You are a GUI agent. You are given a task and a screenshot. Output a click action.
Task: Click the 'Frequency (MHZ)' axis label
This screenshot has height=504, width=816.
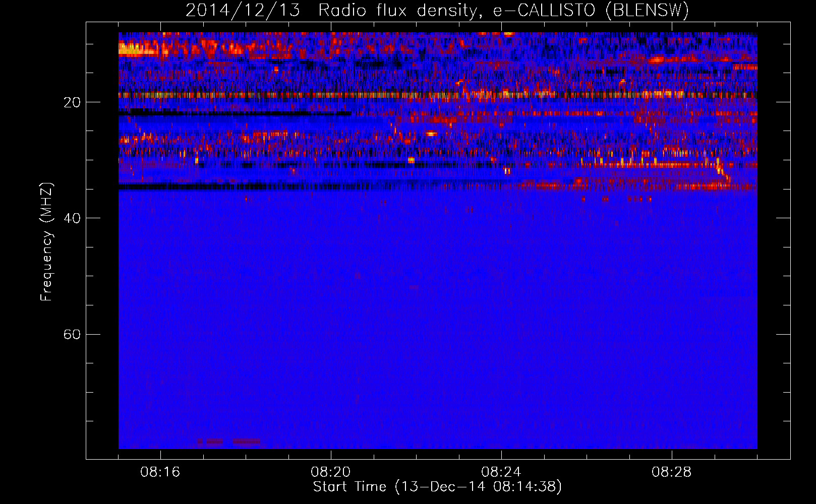[x=46, y=242]
